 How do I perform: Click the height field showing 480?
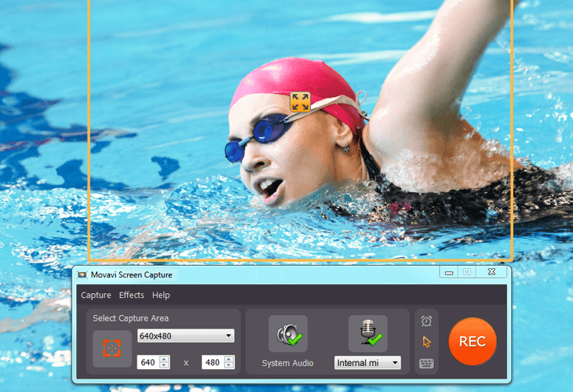[213, 362]
